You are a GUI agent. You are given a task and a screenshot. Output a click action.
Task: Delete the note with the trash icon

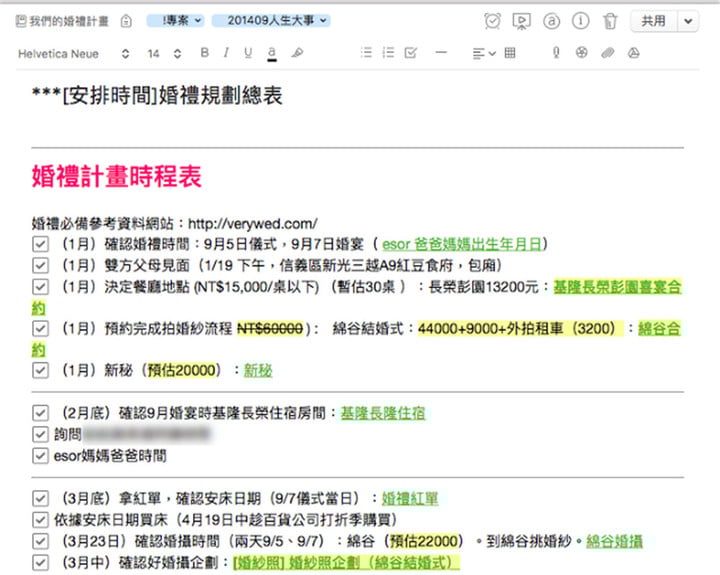pos(610,21)
